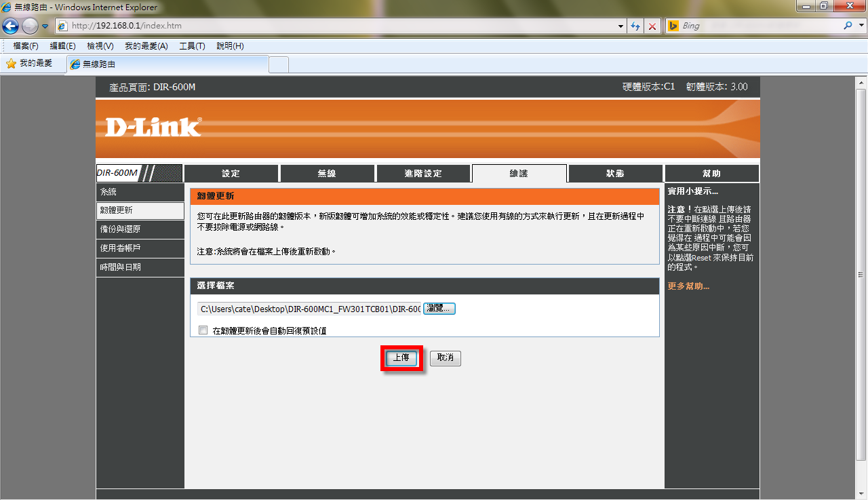
Task: Click the 瀏覽 browse button
Action: (439, 309)
